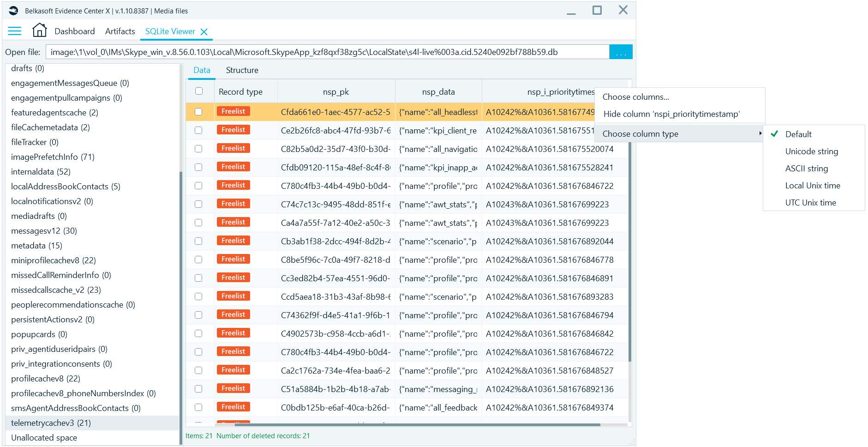Click the Open file path field

[327, 52]
